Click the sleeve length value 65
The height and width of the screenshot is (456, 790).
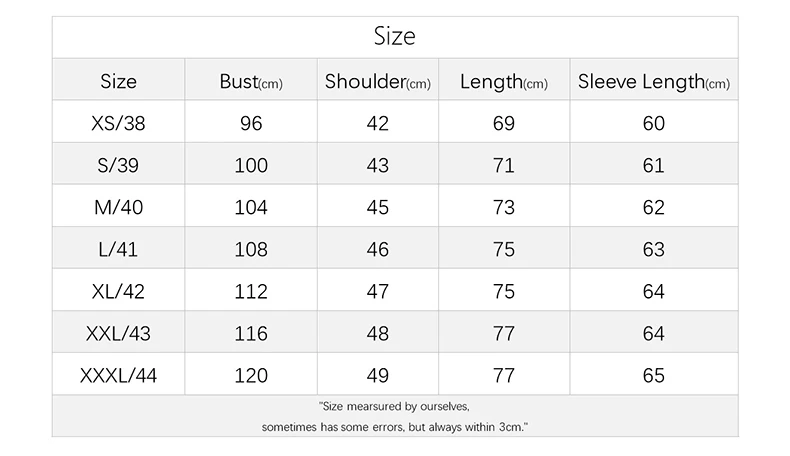[x=654, y=375]
